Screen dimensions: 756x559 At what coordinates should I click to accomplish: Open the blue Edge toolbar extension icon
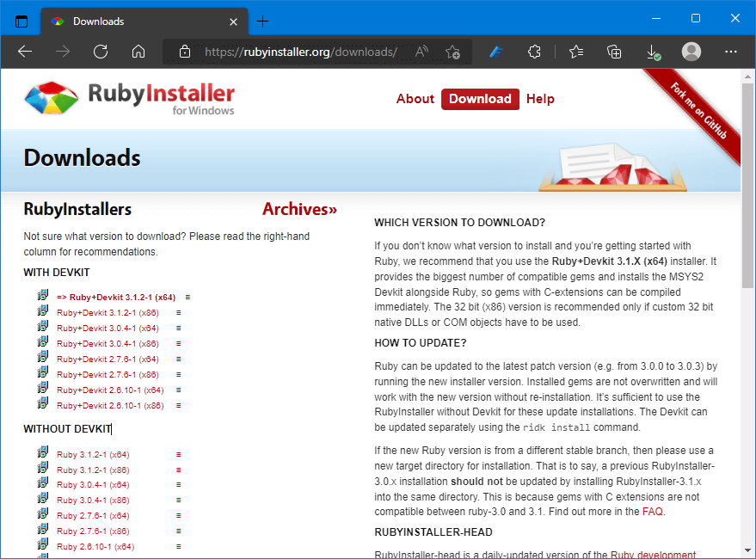coord(496,52)
